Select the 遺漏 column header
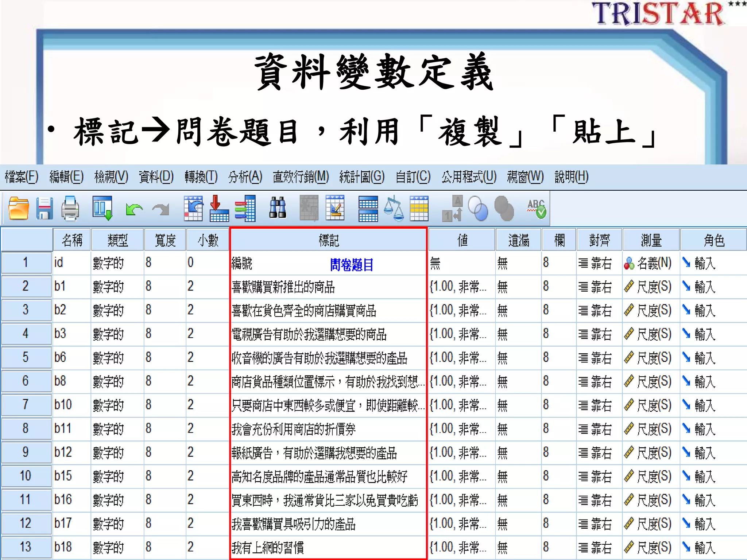 tap(518, 240)
